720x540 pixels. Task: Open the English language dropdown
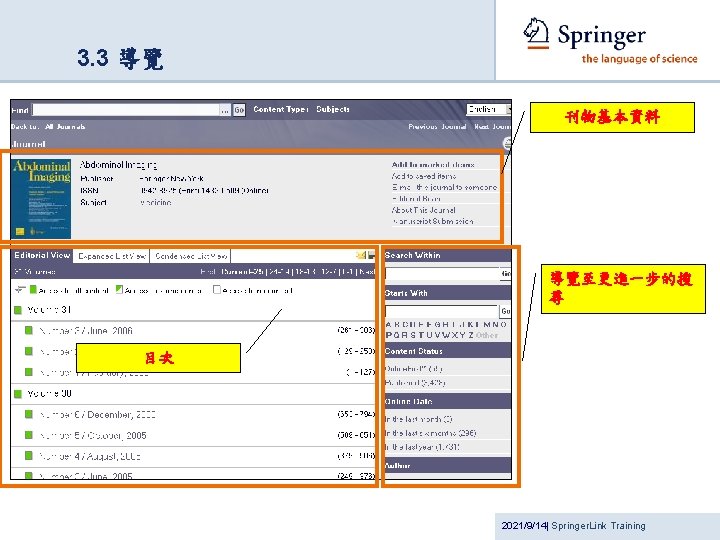(x=489, y=109)
